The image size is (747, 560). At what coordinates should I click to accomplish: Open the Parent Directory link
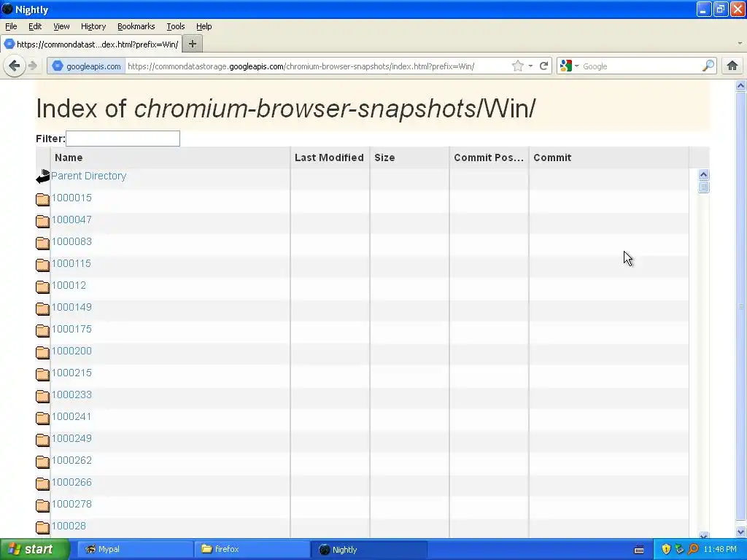point(88,176)
